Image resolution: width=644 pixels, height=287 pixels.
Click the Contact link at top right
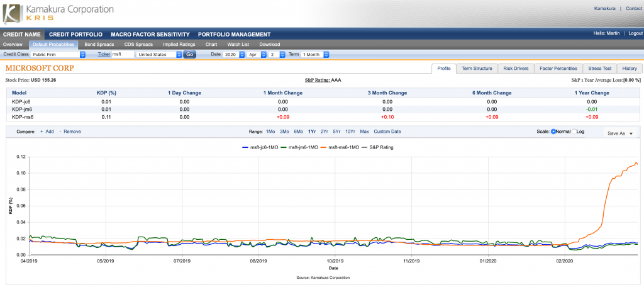[634, 9]
